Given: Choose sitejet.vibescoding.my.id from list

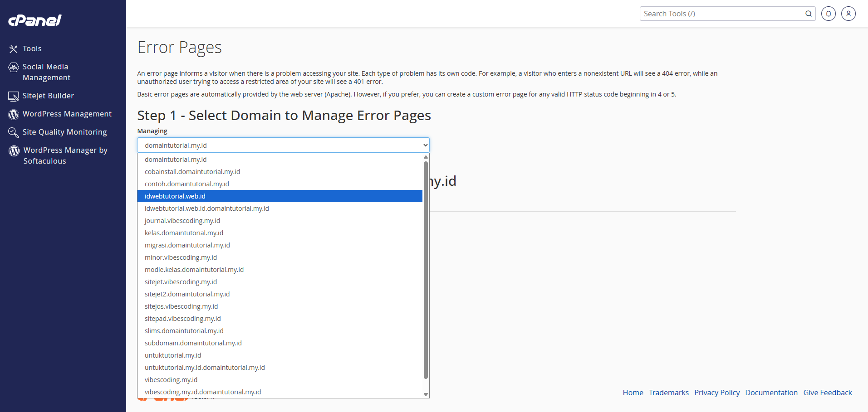Looking at the screenshot, I should [x=280, y=282].
